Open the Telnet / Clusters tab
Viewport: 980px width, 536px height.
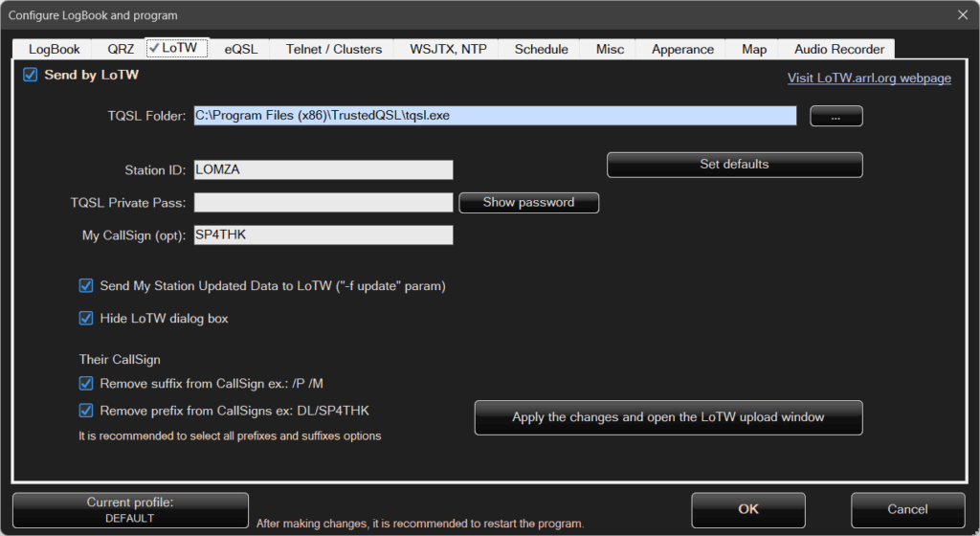tap(333, 49)
